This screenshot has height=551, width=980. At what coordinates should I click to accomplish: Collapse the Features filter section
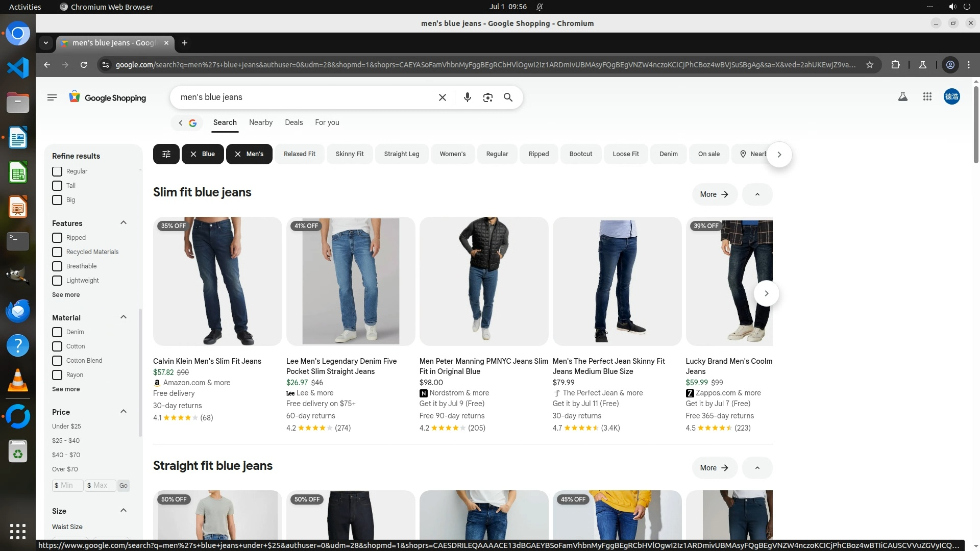[x=123, y=223]
